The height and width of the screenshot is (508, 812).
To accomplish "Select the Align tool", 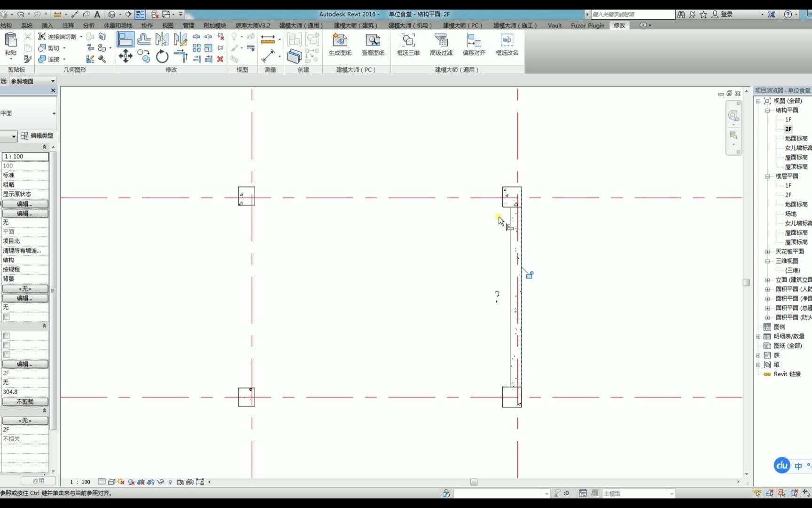I will coord(180,56).
